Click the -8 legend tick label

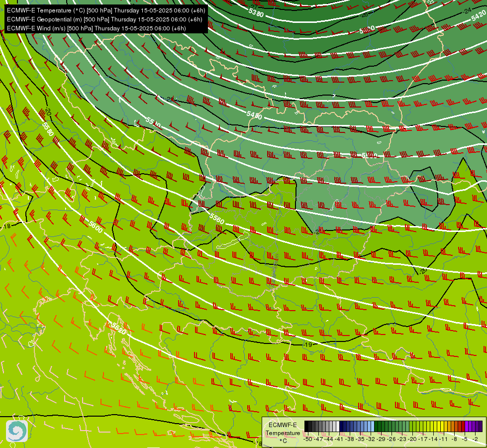tap(454, 440)
